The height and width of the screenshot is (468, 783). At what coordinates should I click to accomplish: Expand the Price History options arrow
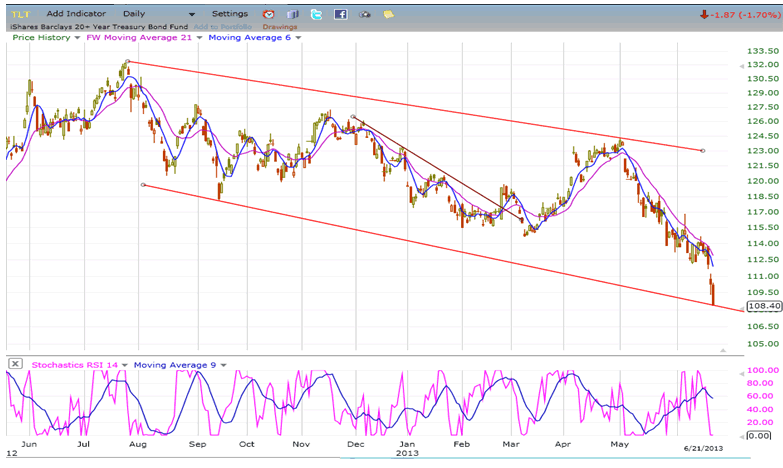[79, 37]
